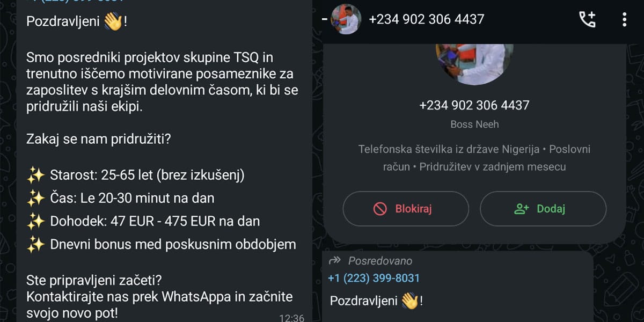Screen dimensions: 644x322
Task: Block contact with the Blokiraj button
Action: click(406, 209)
